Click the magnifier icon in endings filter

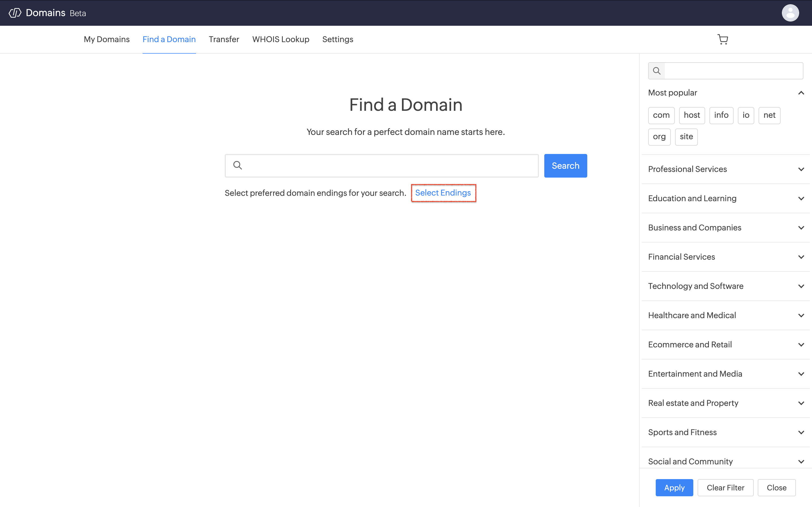coord(657,71)
